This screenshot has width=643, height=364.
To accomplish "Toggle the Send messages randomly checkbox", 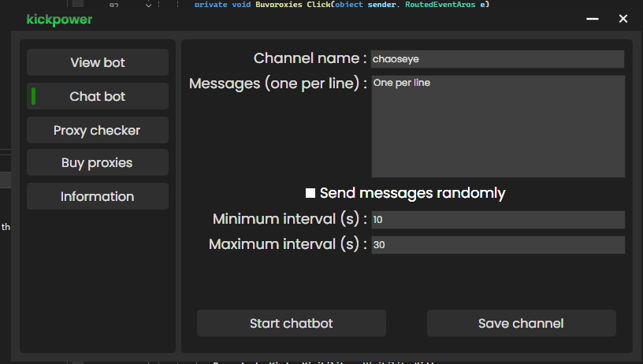I will pos(310,193).
